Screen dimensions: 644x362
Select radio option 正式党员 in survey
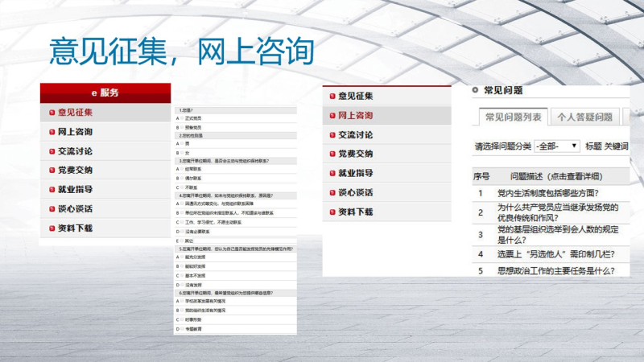pos(181,118)
